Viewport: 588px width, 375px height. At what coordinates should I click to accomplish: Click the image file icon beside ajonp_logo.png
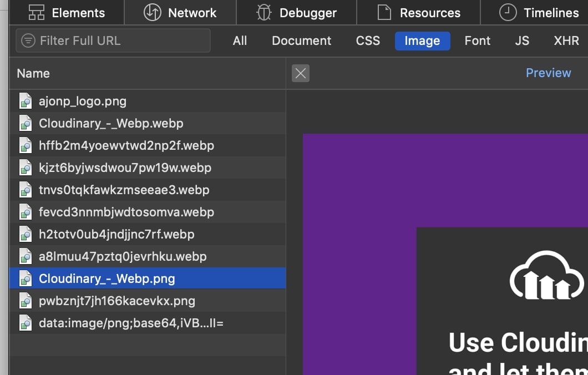click(26, 101)
